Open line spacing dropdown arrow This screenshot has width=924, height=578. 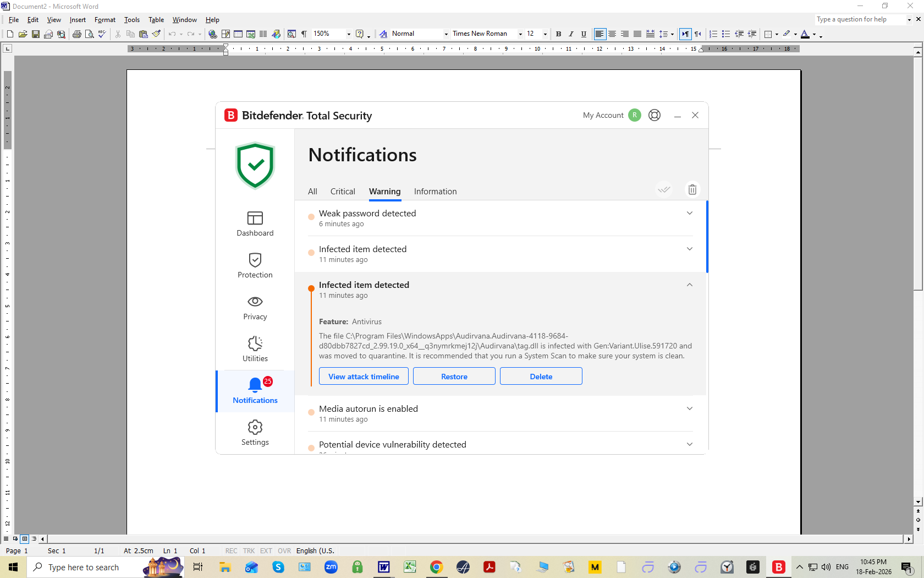[x=672, y=34]
